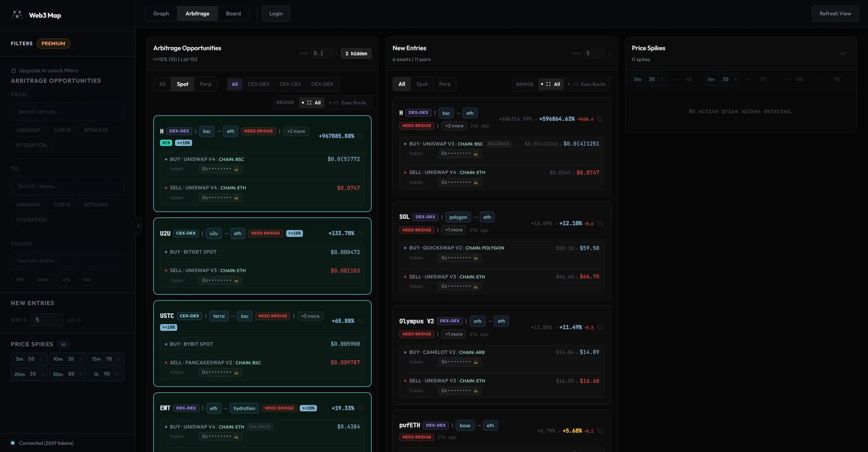Image resolution: width=868 pixels, height=452 pixels.
Task: Select Spot filter in New Entries
Action: (422, 84)
